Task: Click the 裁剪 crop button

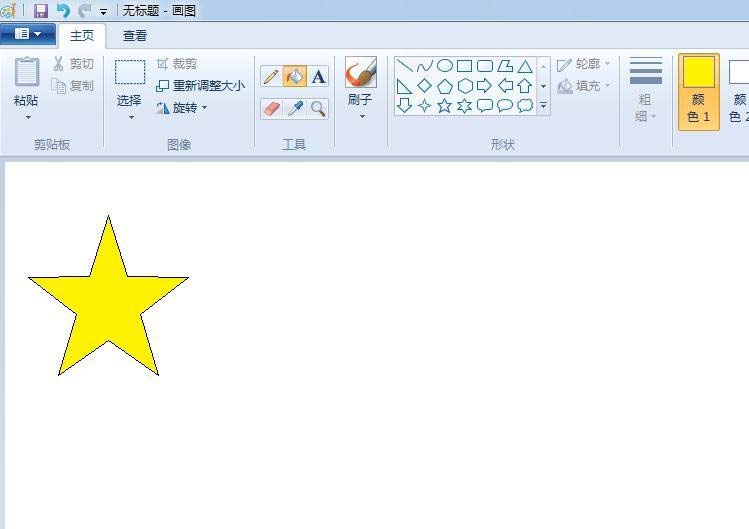Action: [177, 64]
